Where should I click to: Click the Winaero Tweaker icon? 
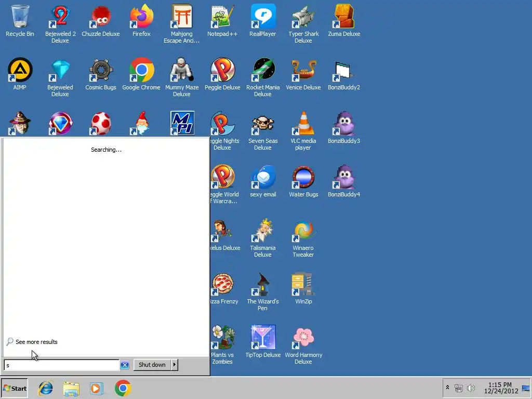point(303,238)
